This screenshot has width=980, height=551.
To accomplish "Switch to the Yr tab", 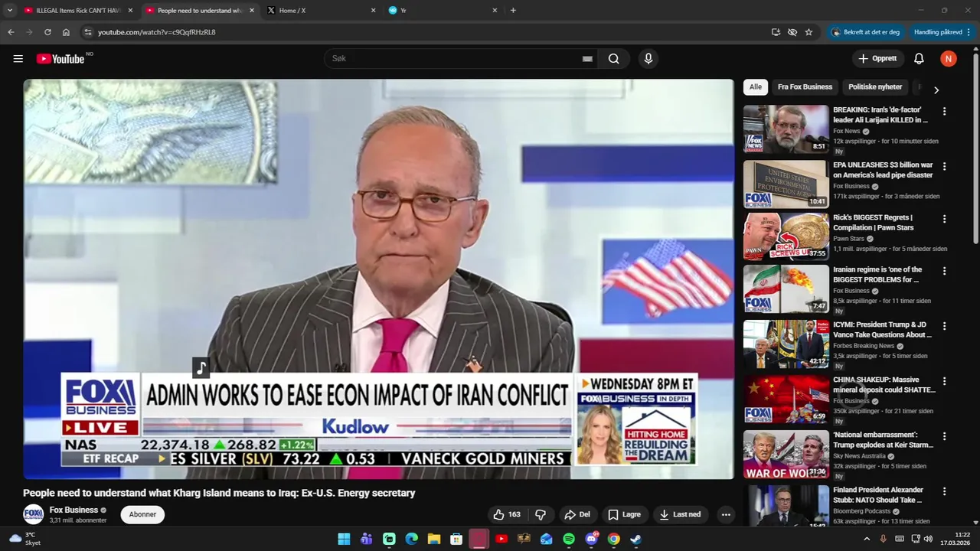I will 443,10.
